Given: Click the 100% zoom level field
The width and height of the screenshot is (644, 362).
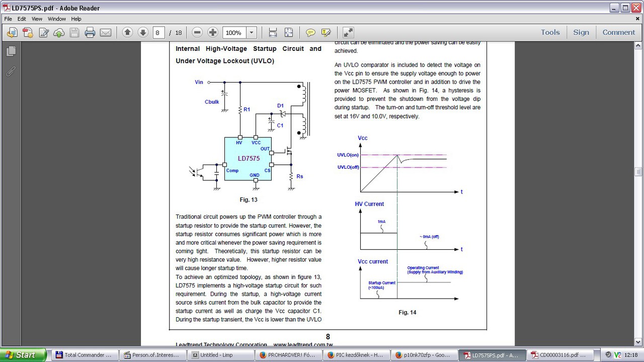Looking at the screenshot, I should (234, 33).
